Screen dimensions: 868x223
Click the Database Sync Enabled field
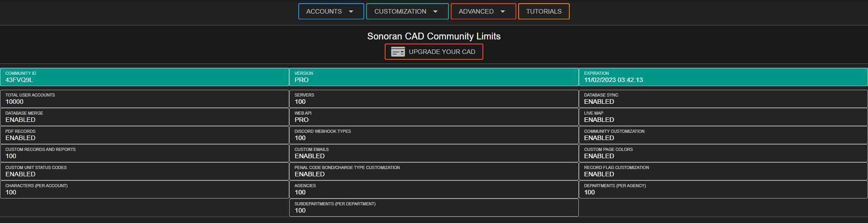click(x=723, y=99)
